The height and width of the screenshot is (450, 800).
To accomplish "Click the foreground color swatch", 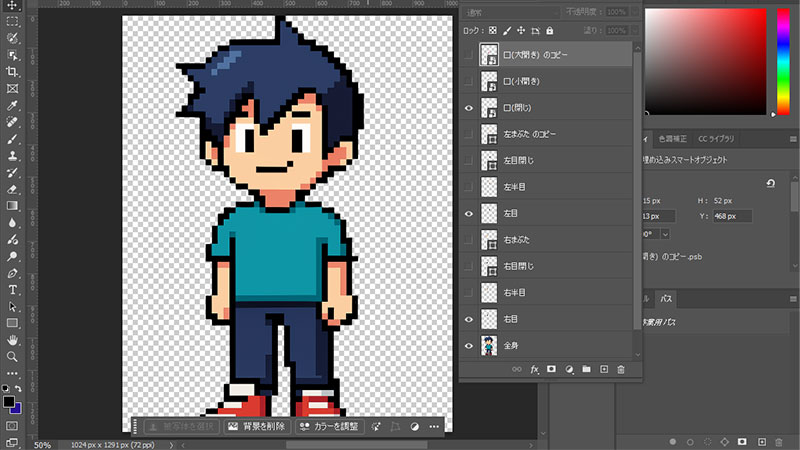I will tap(9, 402).
